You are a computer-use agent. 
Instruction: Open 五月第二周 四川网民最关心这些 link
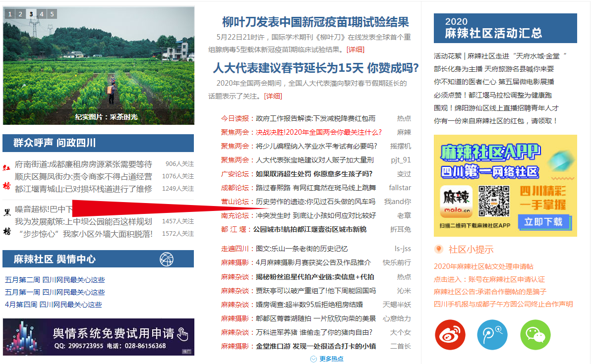click(x=55, y=280)
